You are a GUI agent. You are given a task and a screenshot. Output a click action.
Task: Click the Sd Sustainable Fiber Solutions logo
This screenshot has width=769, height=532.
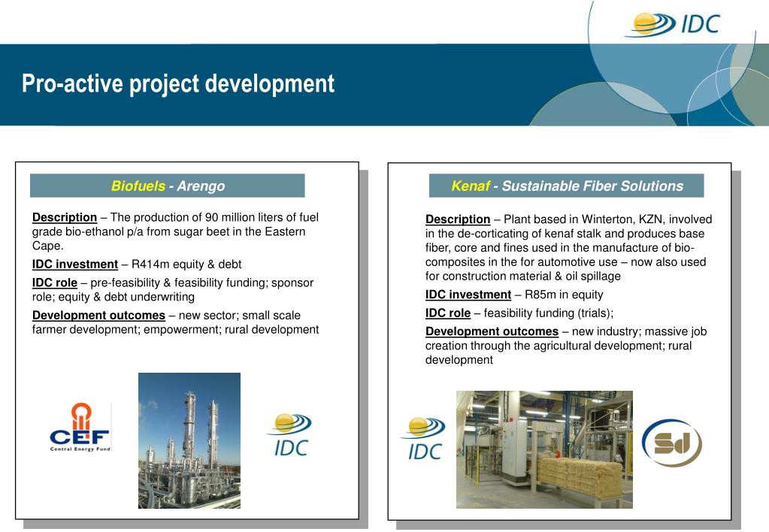pyautogui.click(x=672, y=443)
